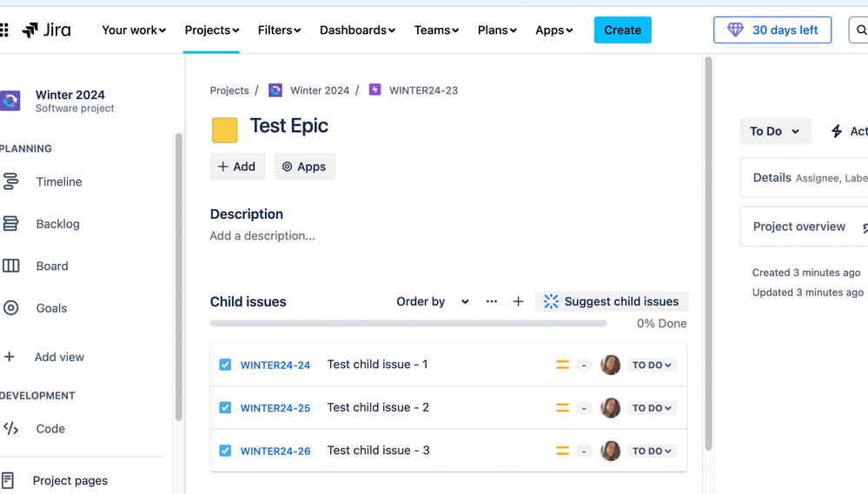Click the Board icon in sidebar
868x494 pixels.
point(11,267)
